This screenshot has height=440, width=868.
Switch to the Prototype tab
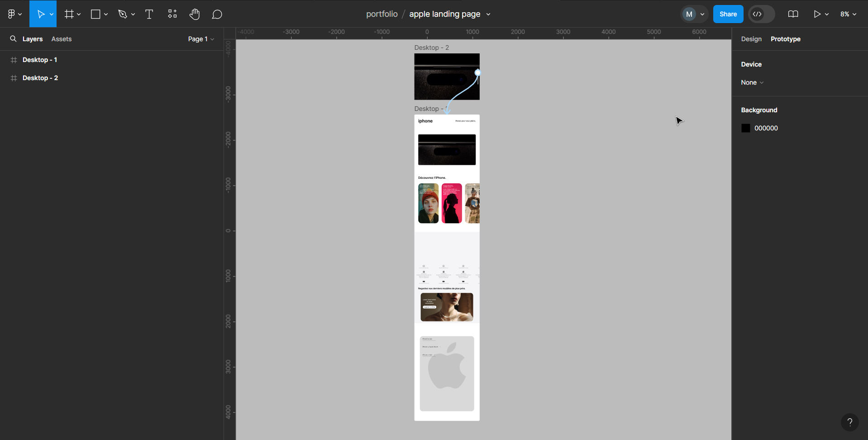(x=786, y=39)
